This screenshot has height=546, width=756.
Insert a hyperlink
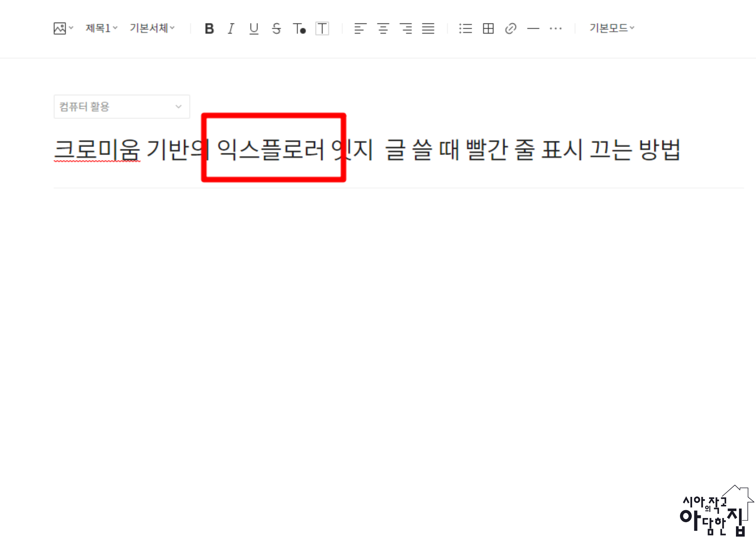(511, 28)
